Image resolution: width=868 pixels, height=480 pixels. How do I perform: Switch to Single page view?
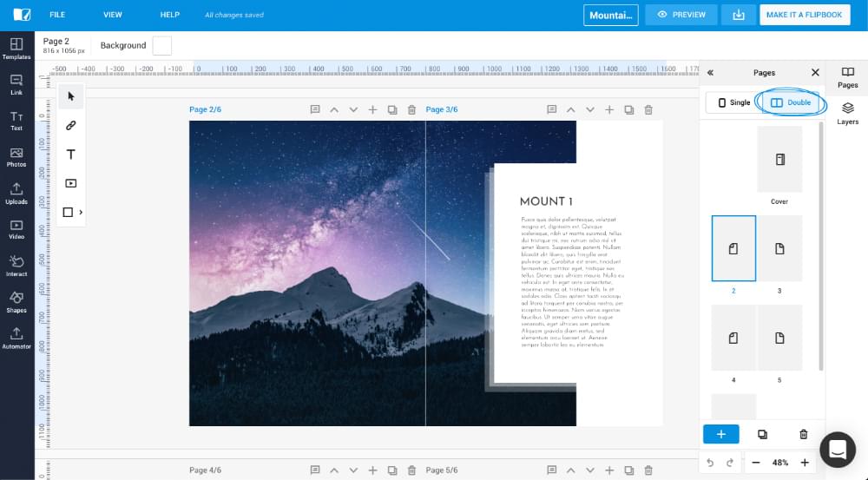coord(730,102)
